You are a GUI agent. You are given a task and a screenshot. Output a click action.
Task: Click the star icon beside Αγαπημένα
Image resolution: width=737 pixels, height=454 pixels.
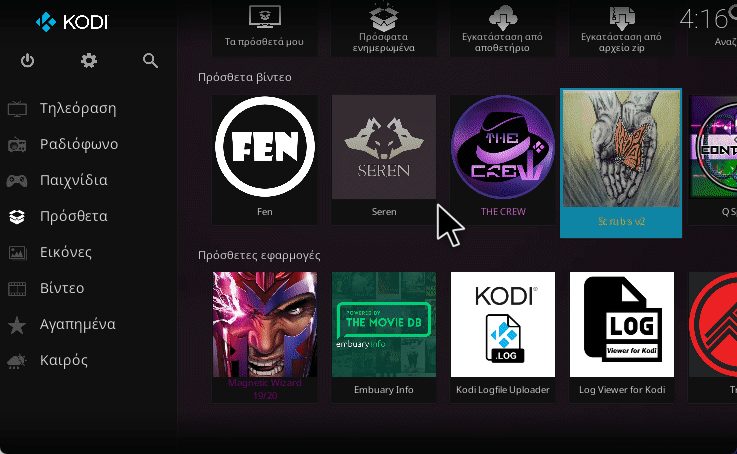click(x=17, y=325)
